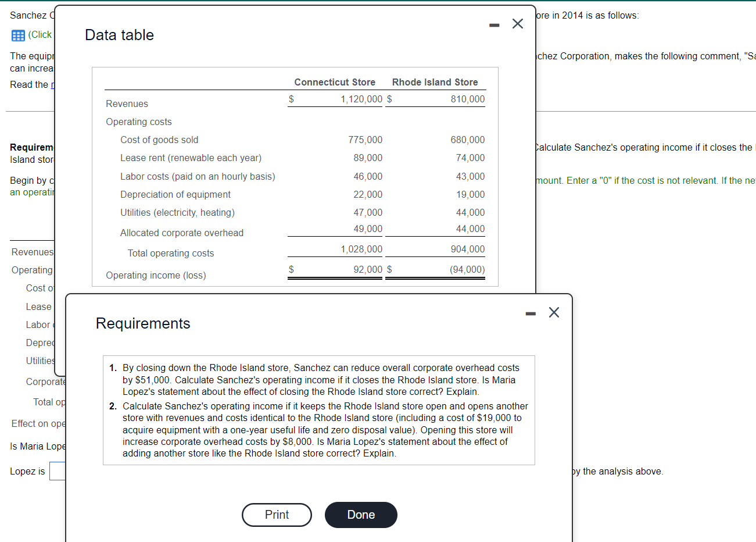Click the Lopez is answer input box
Image resolution: width=756 pixels, height=542 pixels.
58,471
